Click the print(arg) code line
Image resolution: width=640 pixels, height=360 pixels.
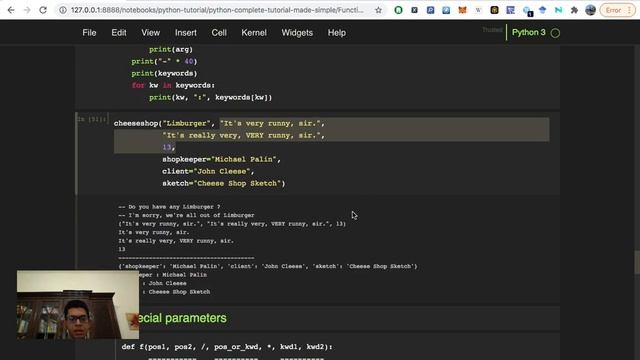(x=171, y=49)
